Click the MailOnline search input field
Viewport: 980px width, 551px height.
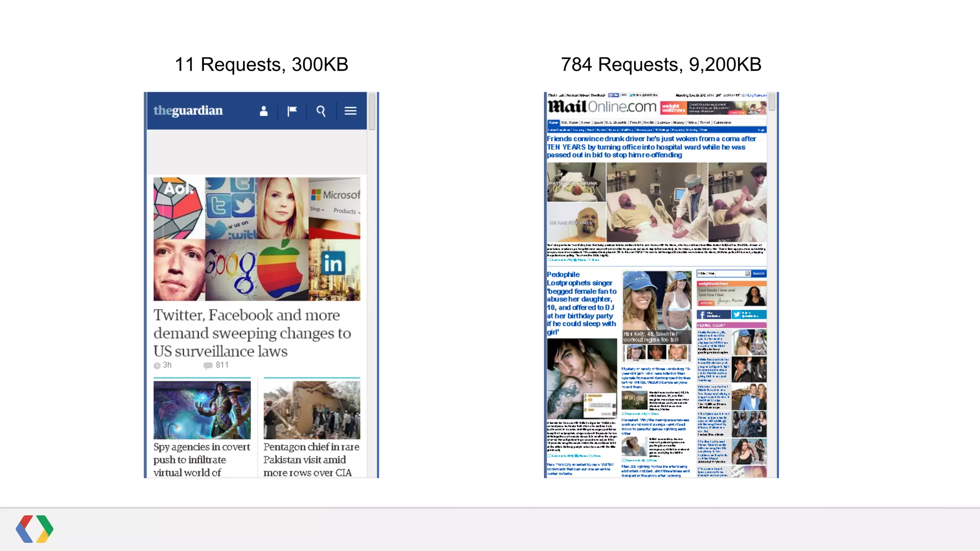coord(730,274)
